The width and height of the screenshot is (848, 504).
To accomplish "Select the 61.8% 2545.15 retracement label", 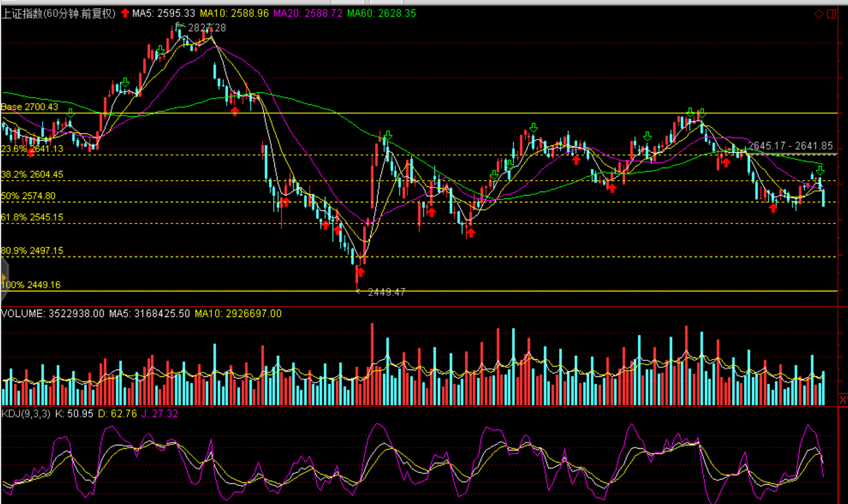I will click(32, 217).
